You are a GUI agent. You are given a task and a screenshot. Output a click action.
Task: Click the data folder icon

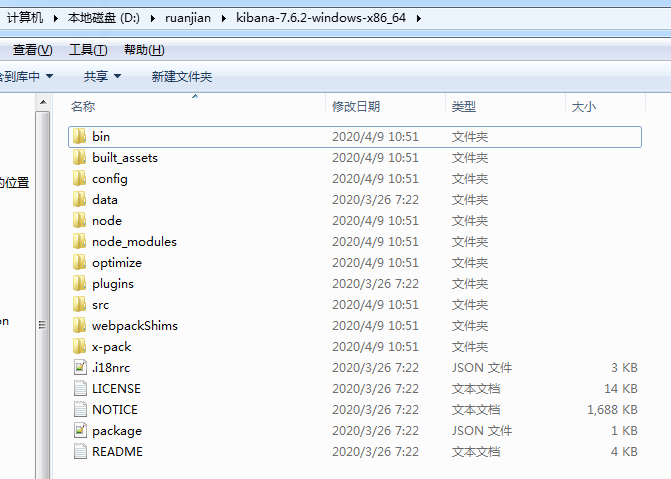click(x=80, y=199)
